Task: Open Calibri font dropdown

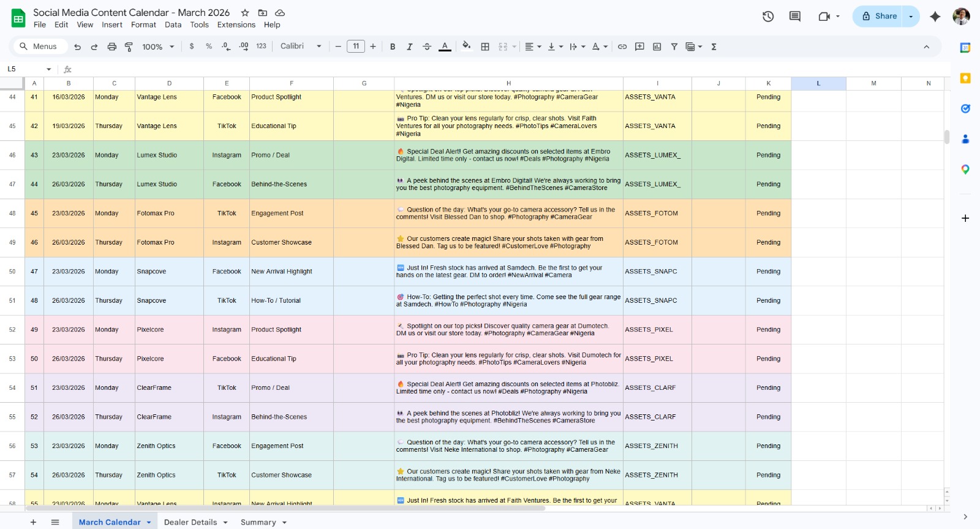Action: tap(301, 46)
